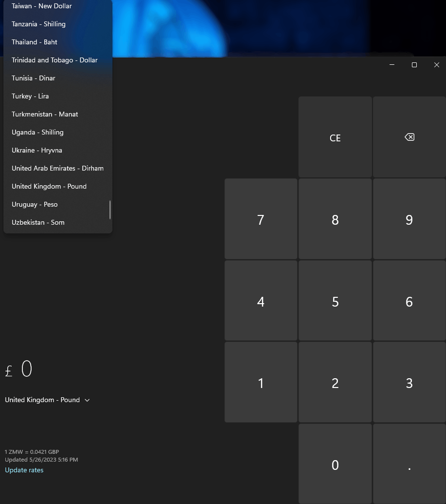Pick Tunisia - Dinar in the list

[x=58, y=78]
